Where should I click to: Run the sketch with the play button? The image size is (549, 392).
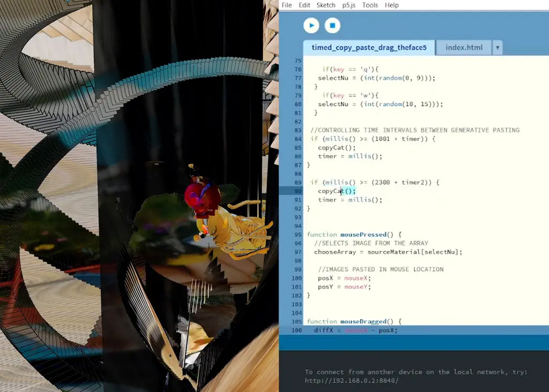[311, 25]
